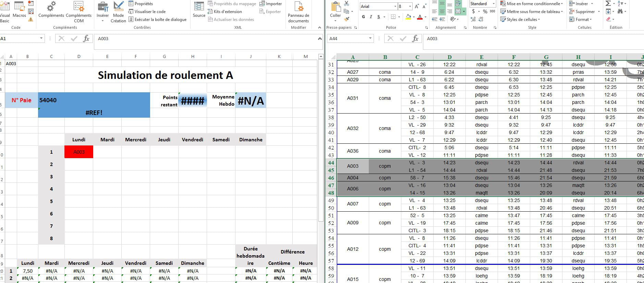Viewport: 644px width, 283px height.
Task: Apply yellow fill color bucket
Action: (x=408, y=17)
